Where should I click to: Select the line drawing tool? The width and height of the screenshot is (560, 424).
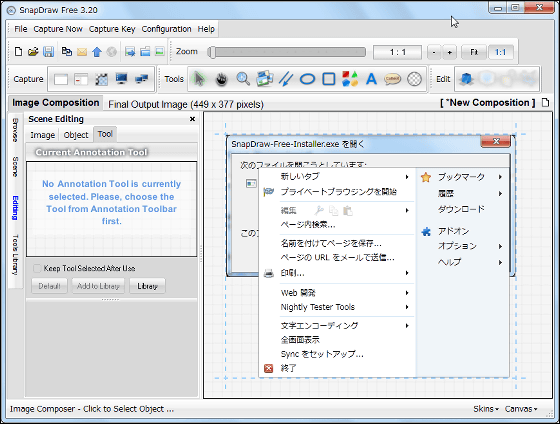286,79
